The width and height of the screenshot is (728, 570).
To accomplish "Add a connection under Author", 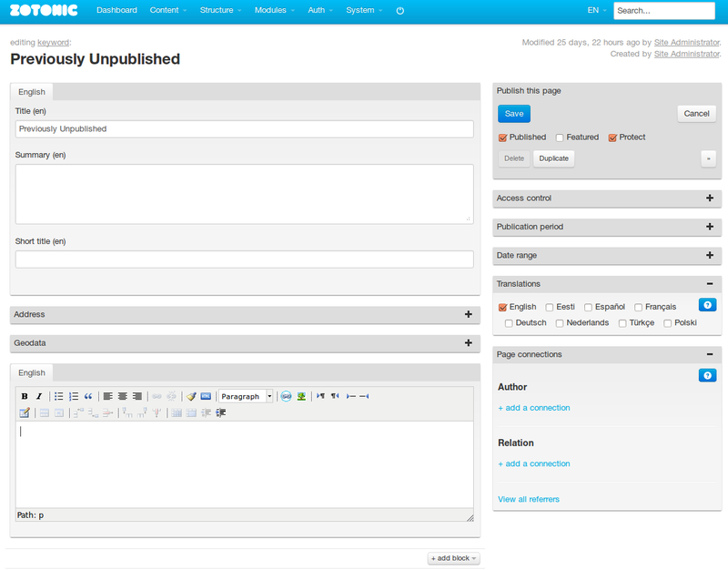I will pyautogui.click(x=534, y=408).
